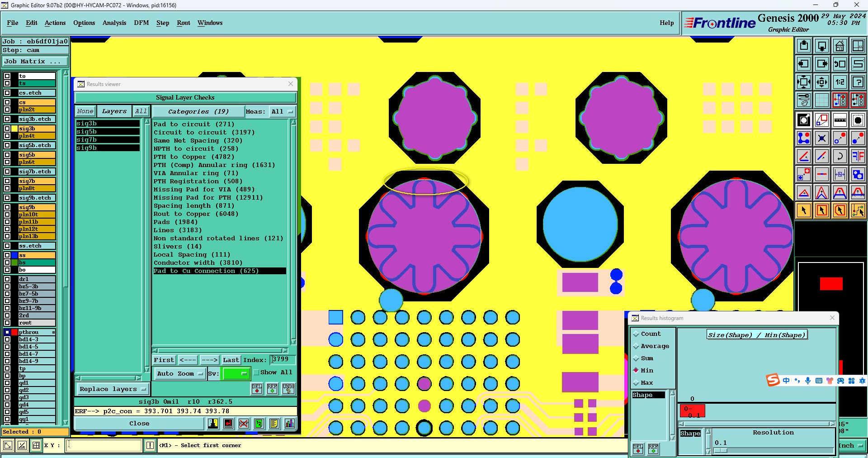Go to previous result with <--- button
Image resolution: width=868 pixels, height=458 pixels.
188,360
